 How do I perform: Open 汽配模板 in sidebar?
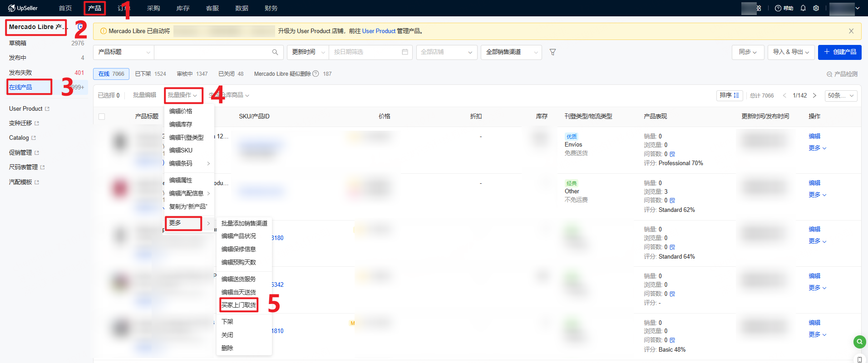24,182
